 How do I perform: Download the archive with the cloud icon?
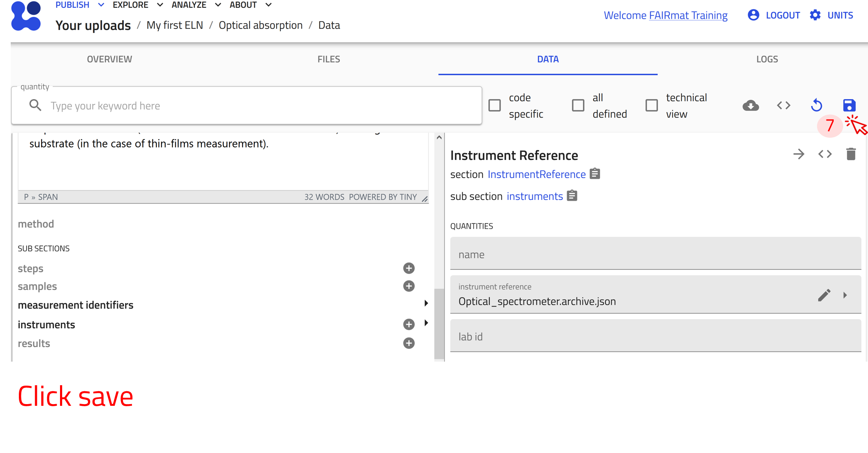[x=751, y=106]
